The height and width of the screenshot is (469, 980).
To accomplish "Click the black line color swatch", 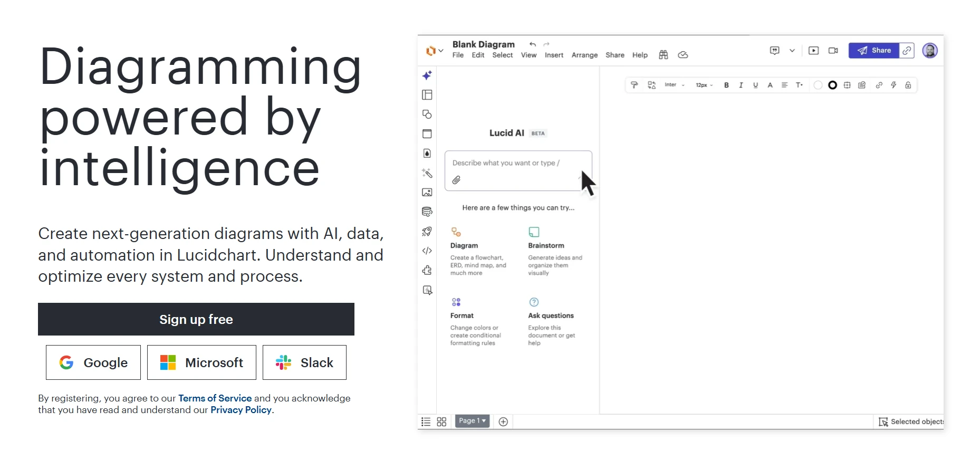I will [x=832, y=85].
